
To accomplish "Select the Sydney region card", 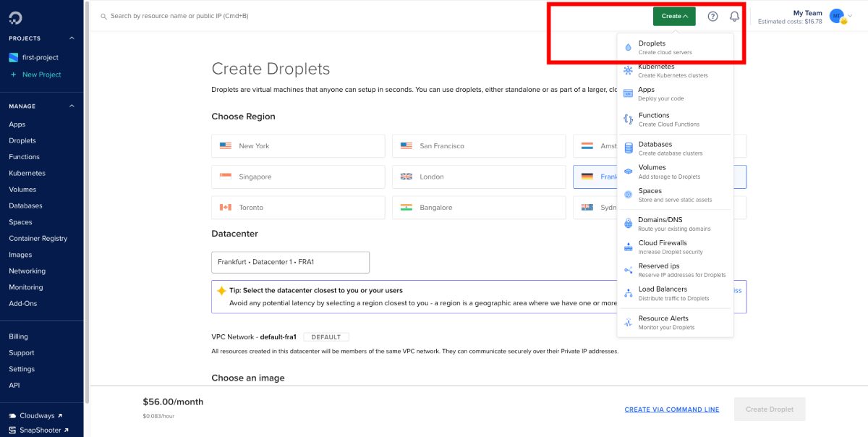I will click(595, 208).
